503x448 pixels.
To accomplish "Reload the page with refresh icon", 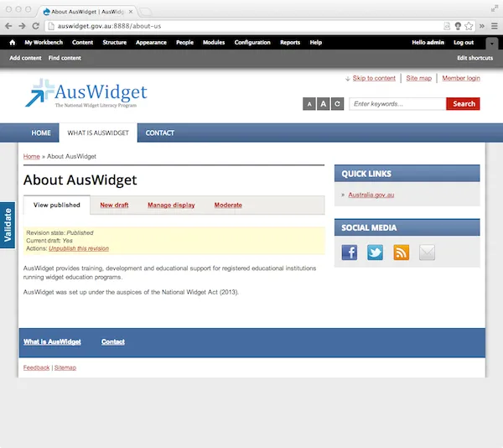I will [x=35, y=26].
